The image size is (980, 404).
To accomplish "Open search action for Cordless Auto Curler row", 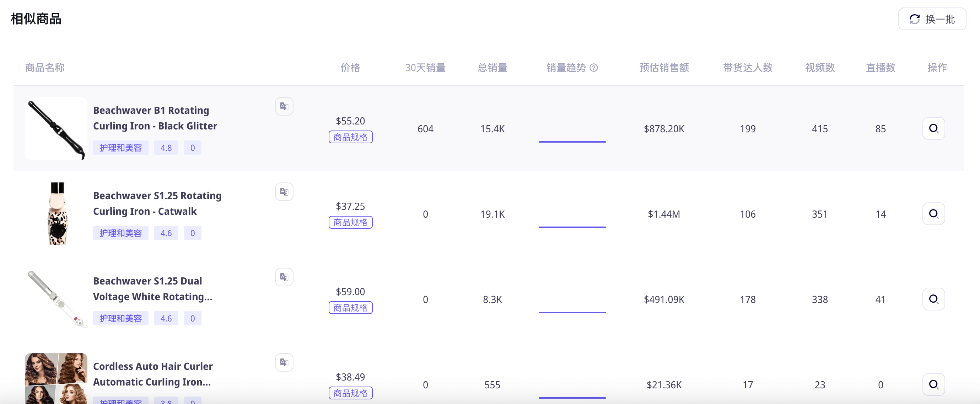I will click(933, 384).
